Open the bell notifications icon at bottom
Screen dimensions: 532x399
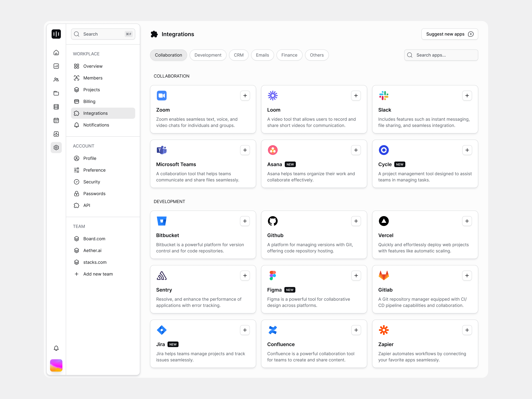(56, 348)
